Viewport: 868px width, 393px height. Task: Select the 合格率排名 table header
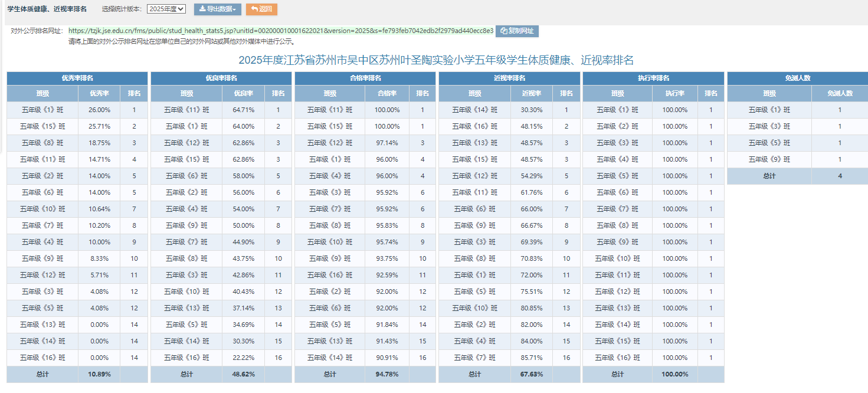pyautogui.click(x=365, y=78)
